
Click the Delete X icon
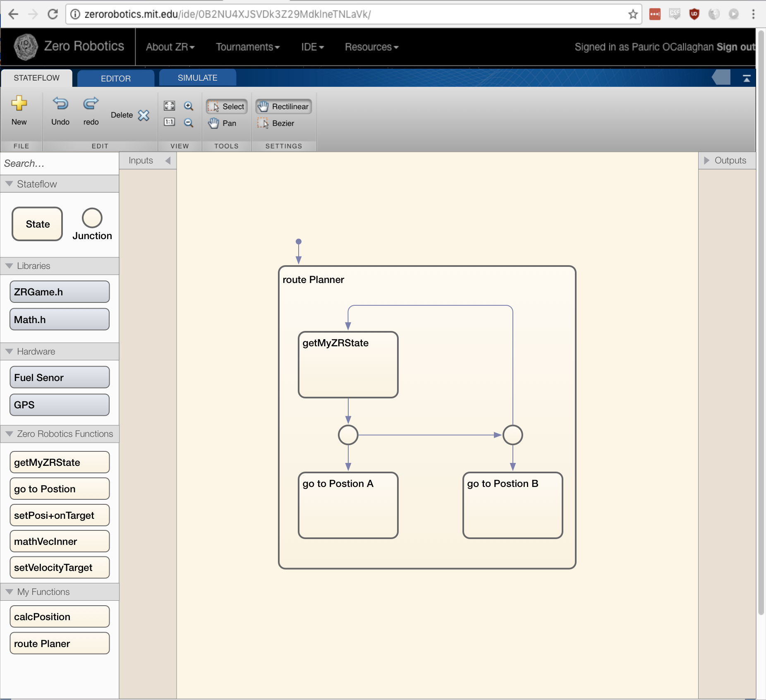[144, 115]
